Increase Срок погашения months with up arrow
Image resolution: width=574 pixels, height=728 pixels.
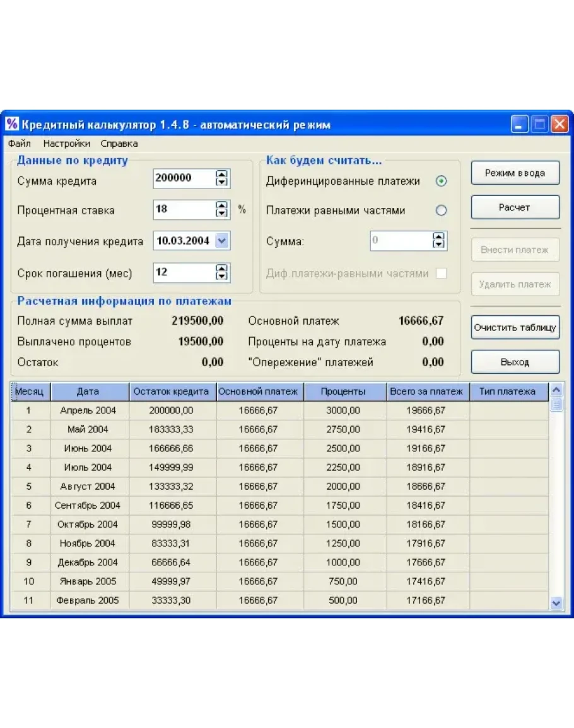[221, 269]
